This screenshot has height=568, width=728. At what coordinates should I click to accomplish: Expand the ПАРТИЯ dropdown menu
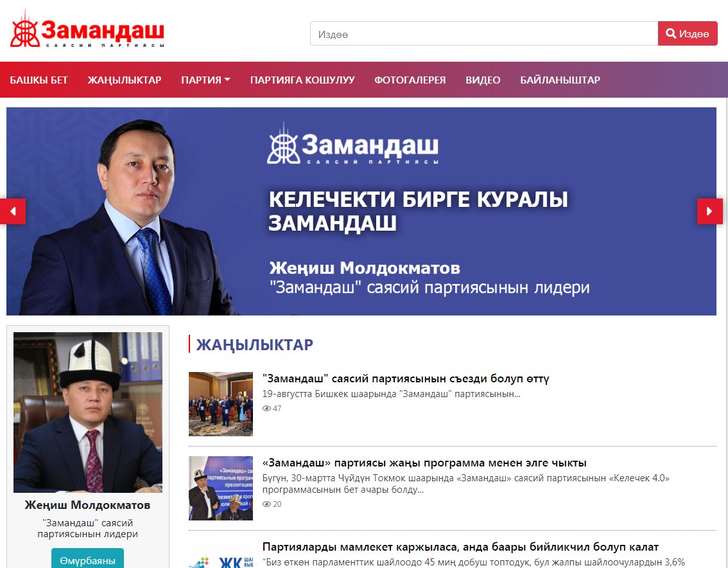pyautogui.click(x=205, y=80)
